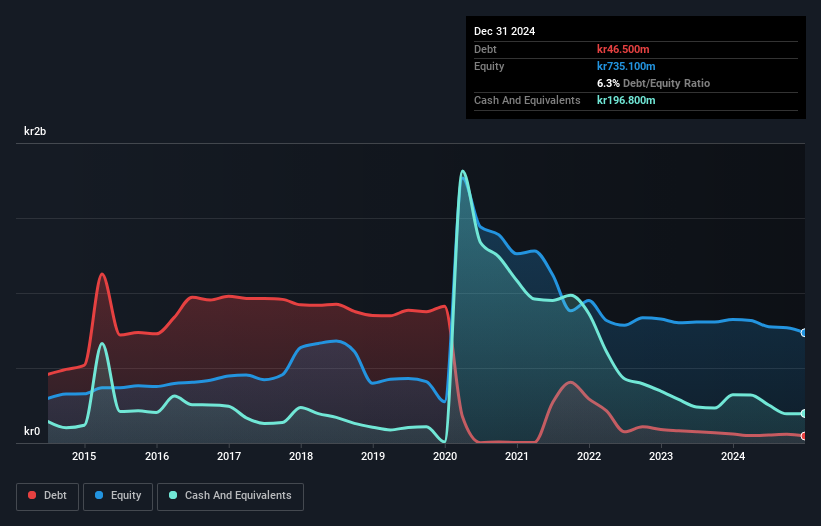Toggle the Equity legend button

(x=118, y=496)
